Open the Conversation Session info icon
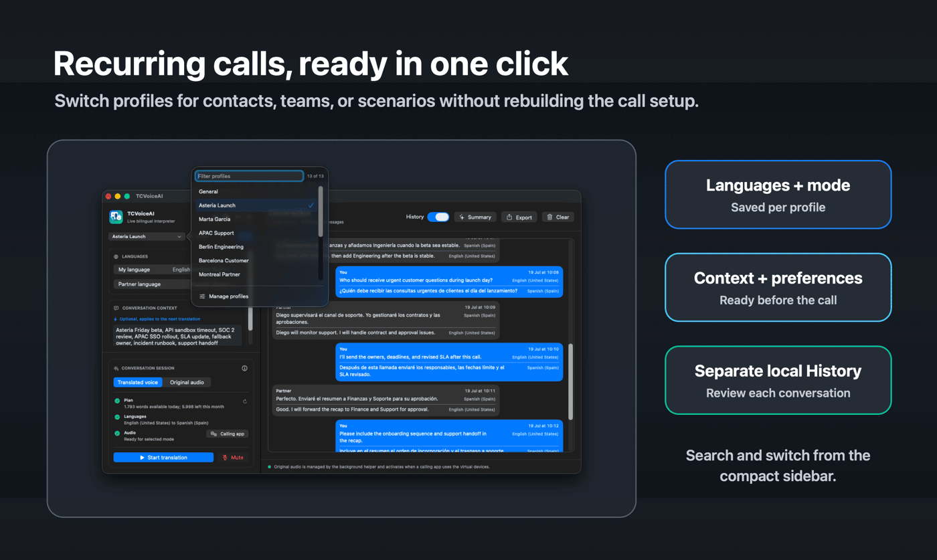The height and width of the screenshot is (560, 937). tap(244, 368)
